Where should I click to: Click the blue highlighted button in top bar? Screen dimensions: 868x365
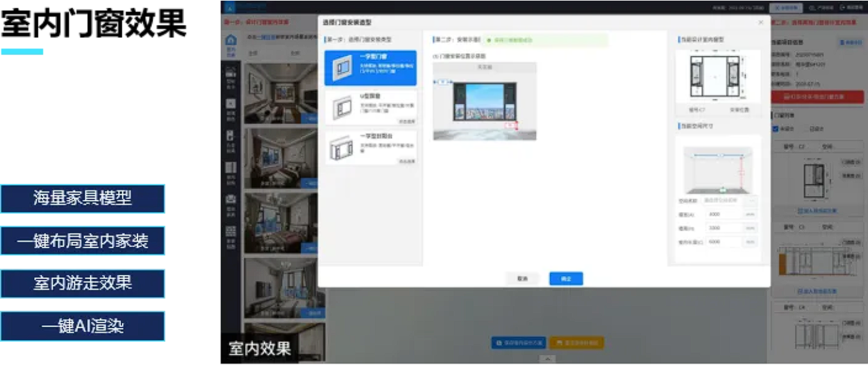[786, 8]
